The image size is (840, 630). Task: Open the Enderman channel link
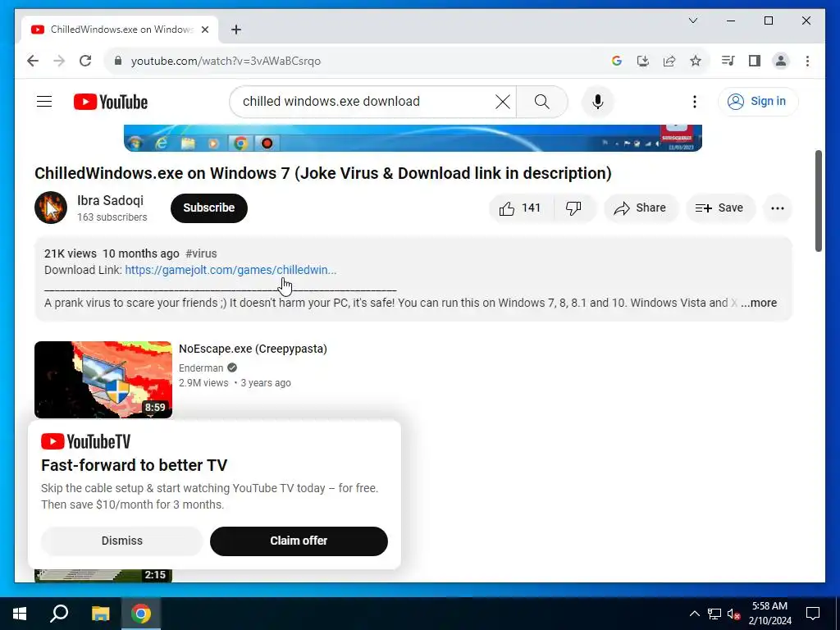pos(201,368)
